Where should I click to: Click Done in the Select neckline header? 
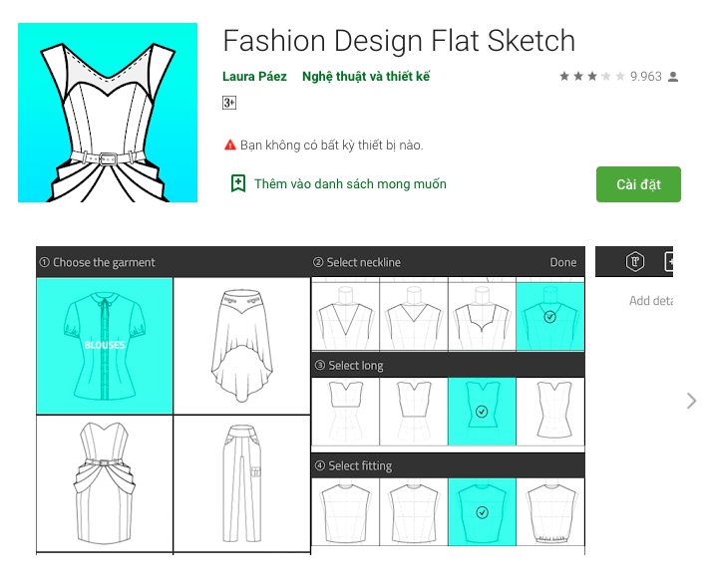562,262
